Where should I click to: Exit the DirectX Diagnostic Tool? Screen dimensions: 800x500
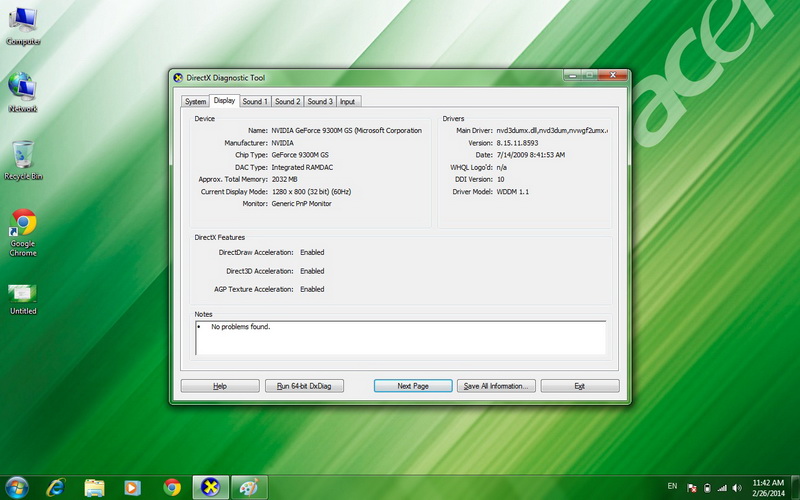pos(580,386)
